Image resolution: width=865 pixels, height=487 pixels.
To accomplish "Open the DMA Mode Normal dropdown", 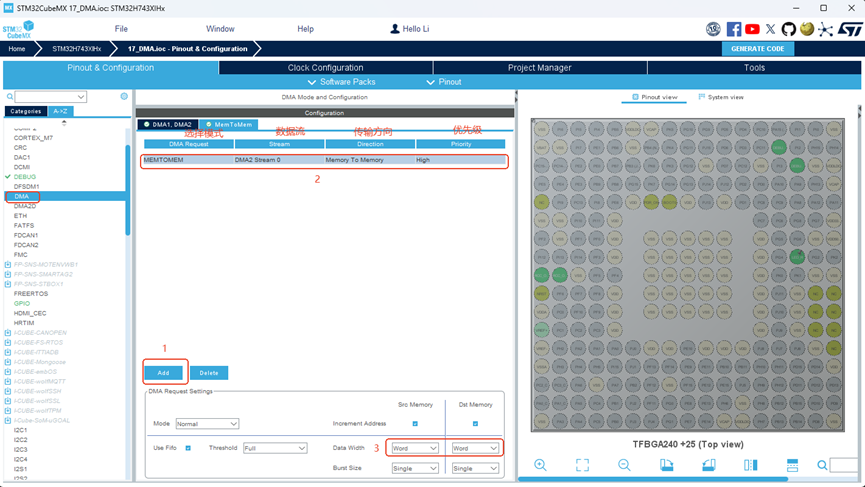I will tap(207, 424).
